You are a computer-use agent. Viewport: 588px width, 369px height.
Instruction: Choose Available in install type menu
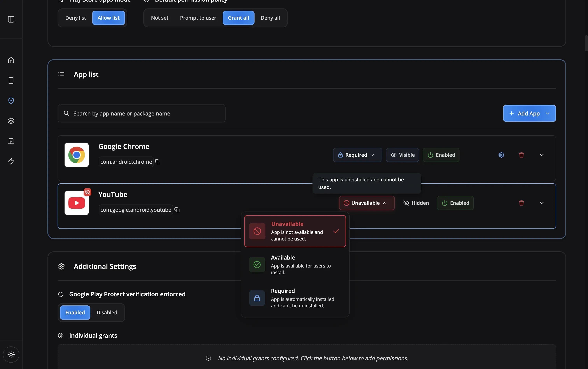click(295, 265)
